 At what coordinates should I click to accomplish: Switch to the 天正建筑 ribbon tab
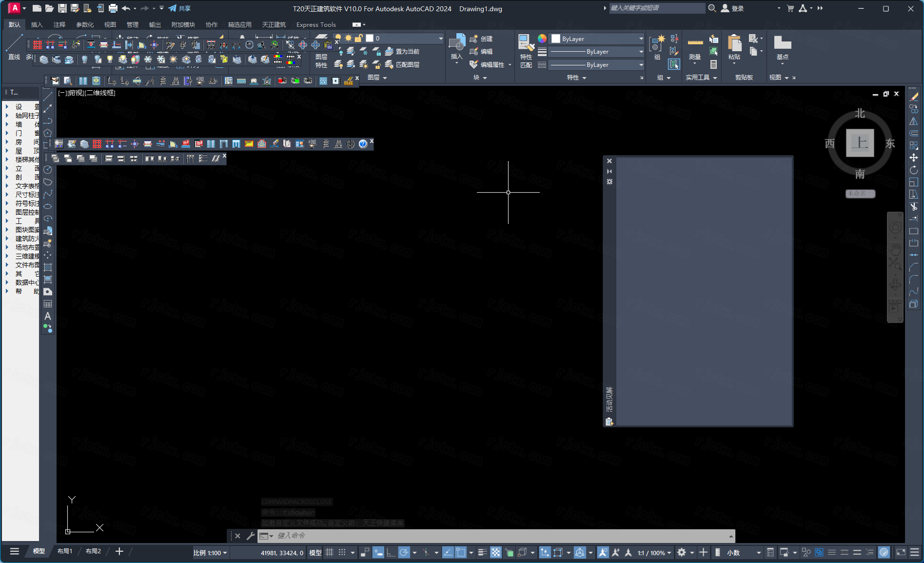pos(274,24)
